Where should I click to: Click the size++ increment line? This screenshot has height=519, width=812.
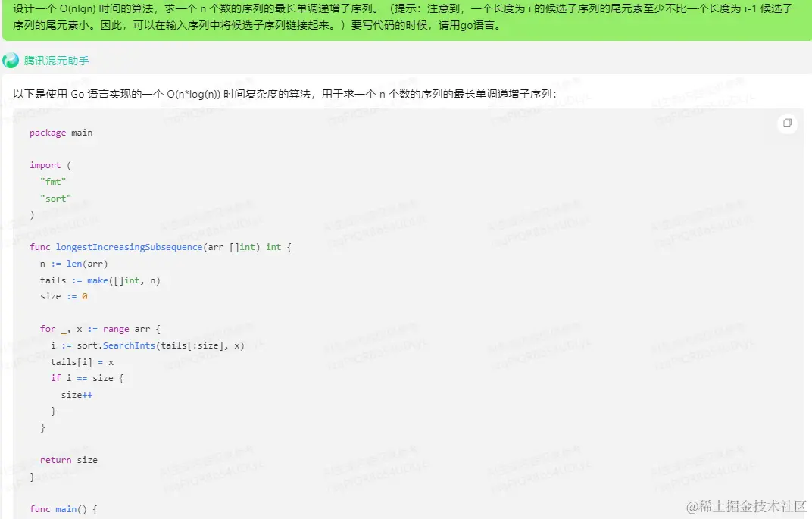(78, 394)
